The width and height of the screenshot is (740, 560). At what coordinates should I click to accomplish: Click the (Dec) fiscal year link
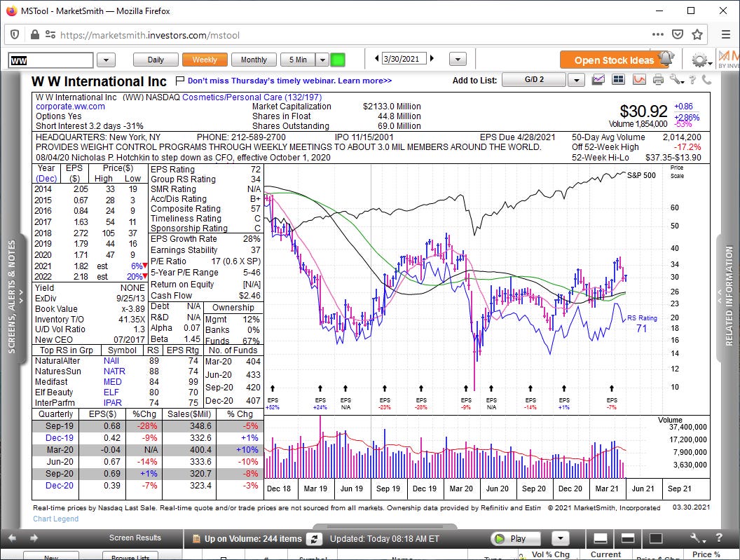pos(46,179)
